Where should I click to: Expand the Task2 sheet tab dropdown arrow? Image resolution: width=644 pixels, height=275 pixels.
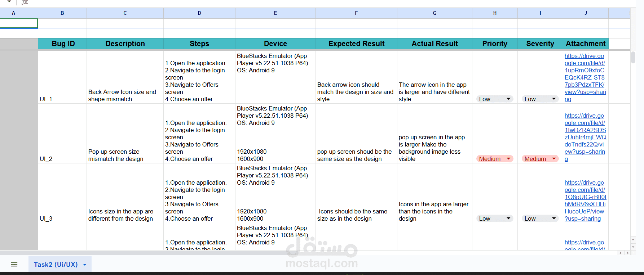point(85,265)
